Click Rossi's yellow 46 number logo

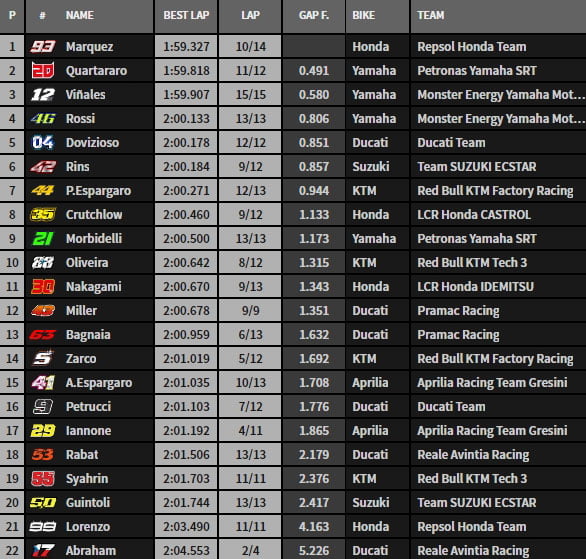click(43, 118)
